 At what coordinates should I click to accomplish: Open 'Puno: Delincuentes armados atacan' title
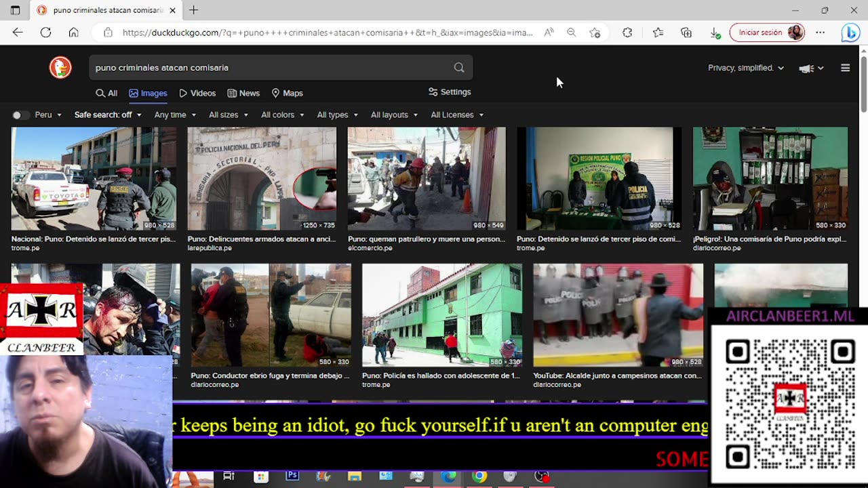262,239
